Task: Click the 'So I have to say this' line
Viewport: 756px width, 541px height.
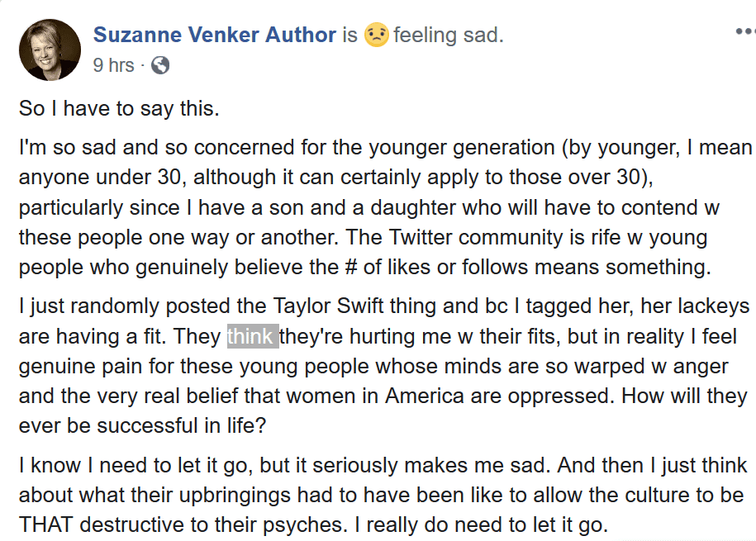Action: [x=119, y=108]
